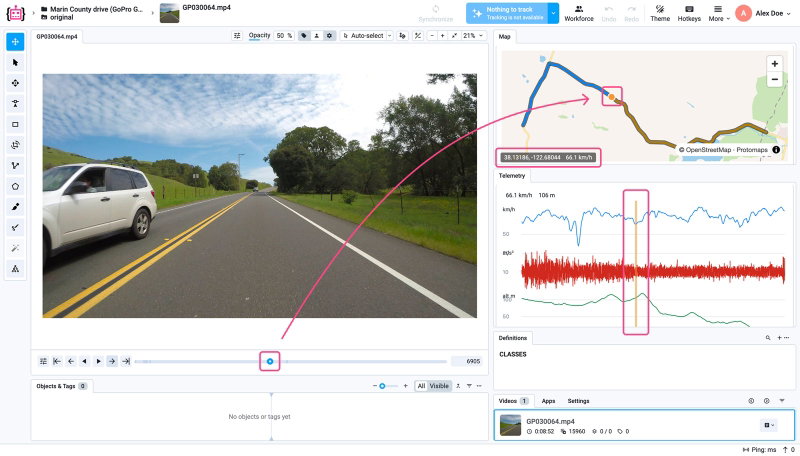Select the arrow pointer select tool

15,63
